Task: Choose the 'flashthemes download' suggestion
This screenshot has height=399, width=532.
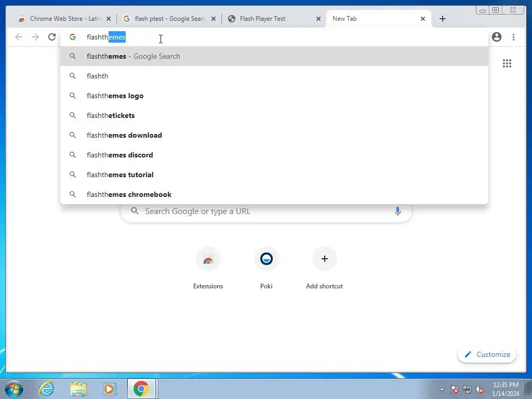Action: pyautogui.click(x=274, y=135)
